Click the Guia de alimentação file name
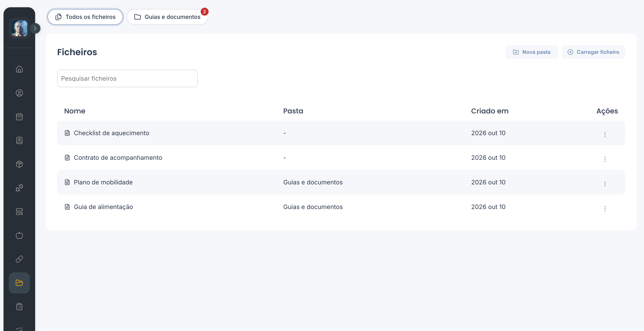 click(x=104, y=207)
